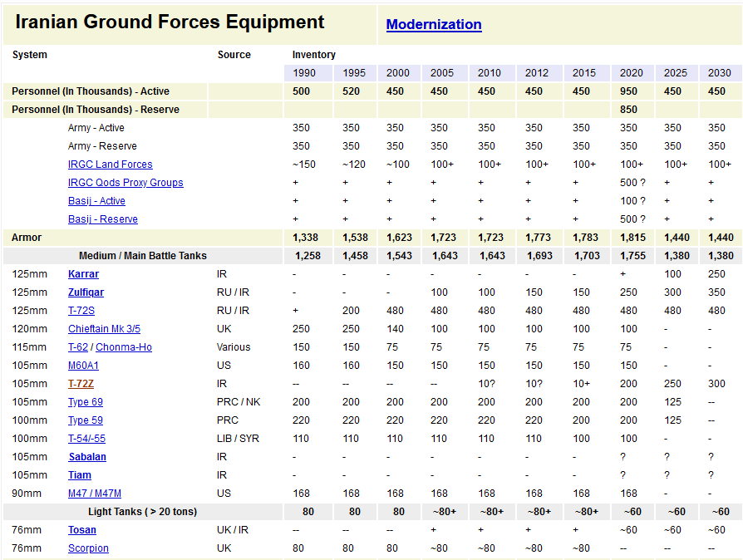Click the '10?' T-72Z value for 2010
This screenshot has height=560, width=743.
486,384
